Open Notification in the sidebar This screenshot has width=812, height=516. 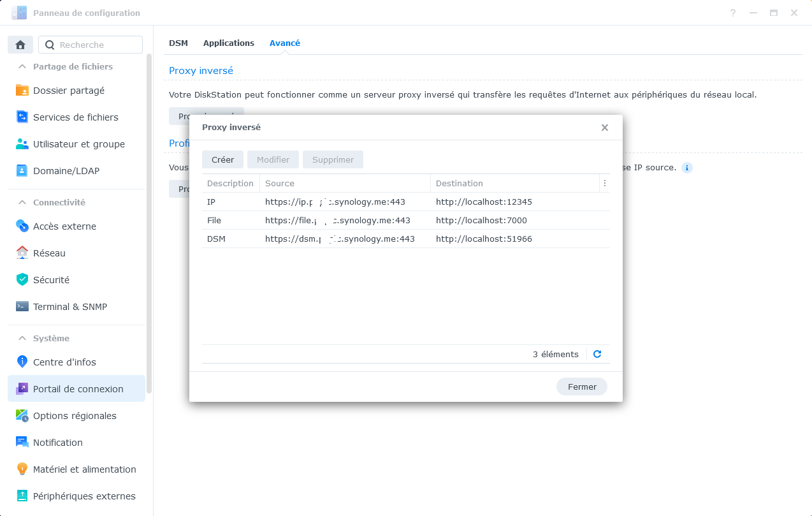76,443
